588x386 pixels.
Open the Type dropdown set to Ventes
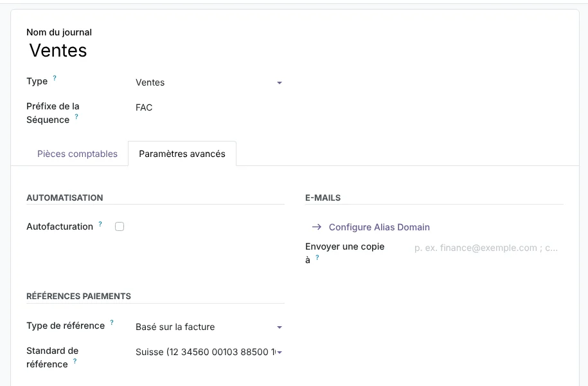click(209, 82)
